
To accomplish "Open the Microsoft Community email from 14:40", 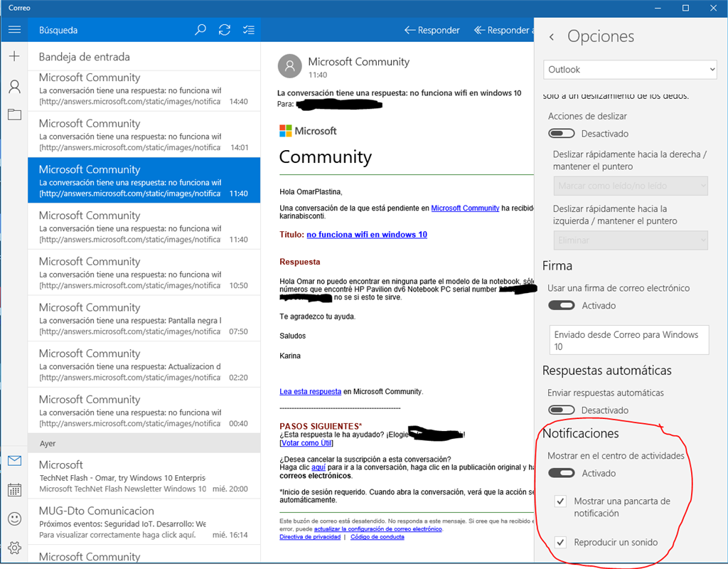I will [144, 90].
